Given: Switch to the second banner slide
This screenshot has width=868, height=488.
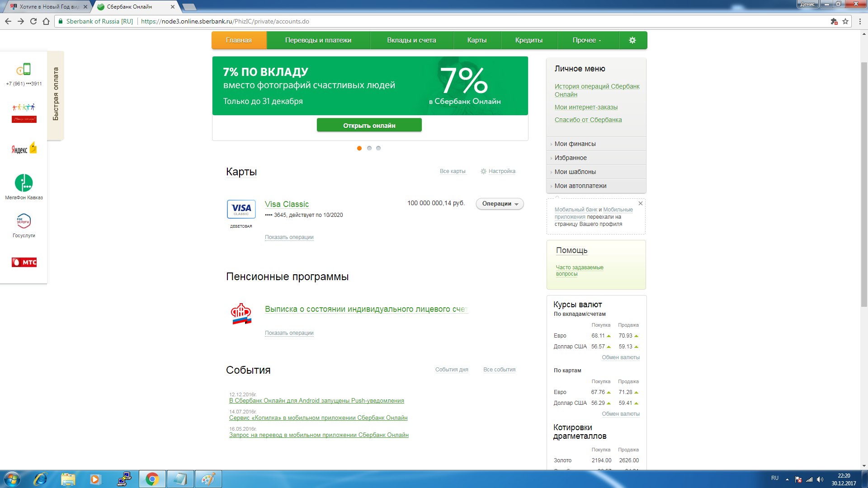Looking at the screenshot, I should click(x=369, y=148).
